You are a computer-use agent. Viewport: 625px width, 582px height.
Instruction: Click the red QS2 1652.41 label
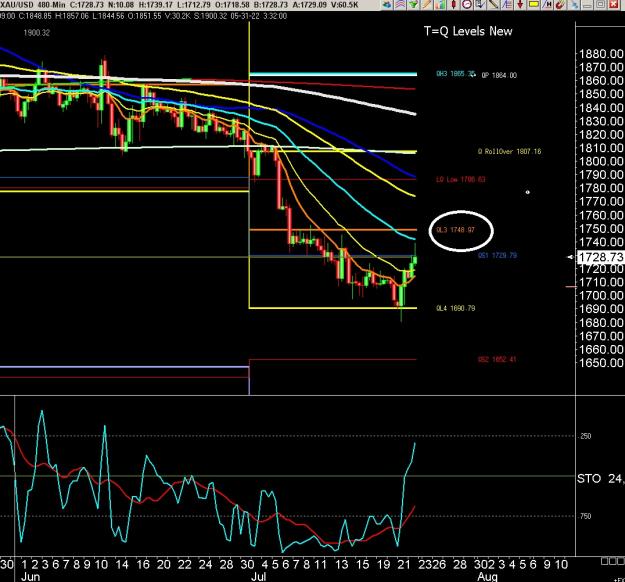click(x=497, y=360)
